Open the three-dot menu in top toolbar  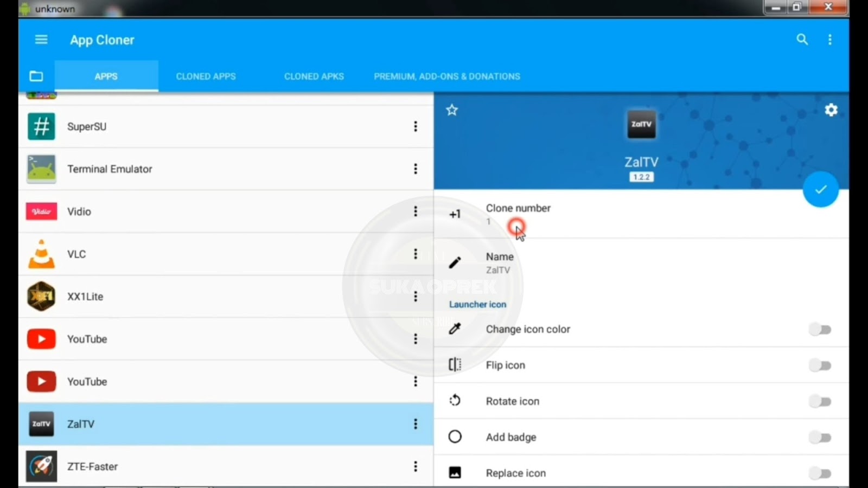[829, 40]
